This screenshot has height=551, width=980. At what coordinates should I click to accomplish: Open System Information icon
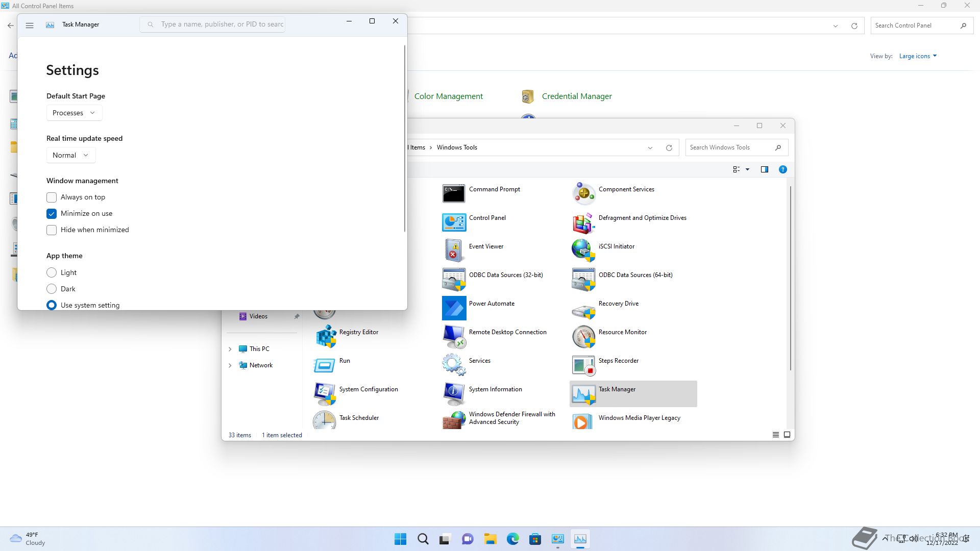[454, 393]
